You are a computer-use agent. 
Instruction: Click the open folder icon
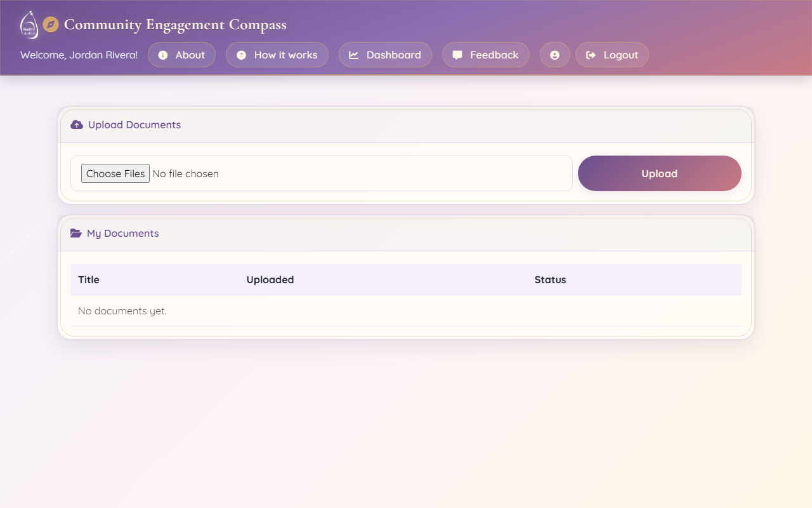click(x=76, y=233)
